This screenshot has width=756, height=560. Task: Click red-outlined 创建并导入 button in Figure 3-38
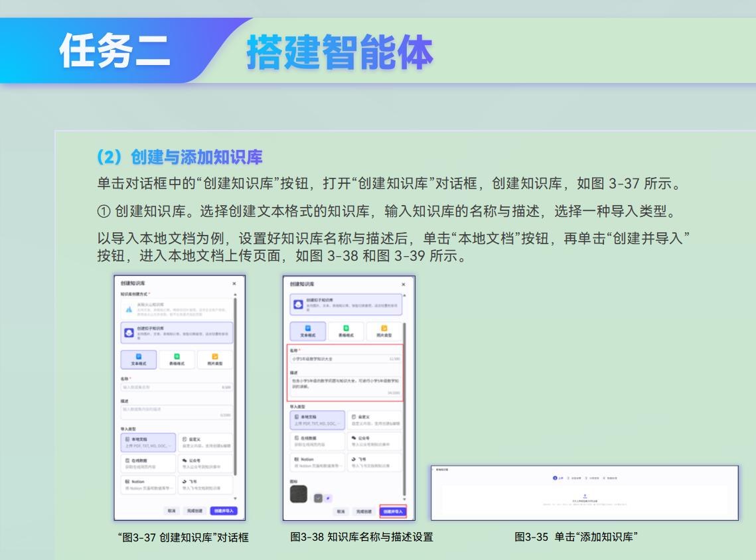[393, 512]
